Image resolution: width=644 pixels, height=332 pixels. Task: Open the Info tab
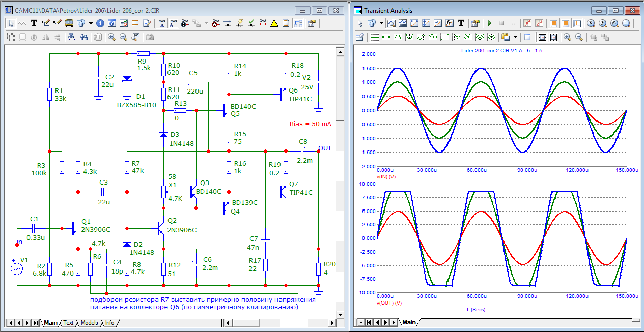(x=109, y=323)
